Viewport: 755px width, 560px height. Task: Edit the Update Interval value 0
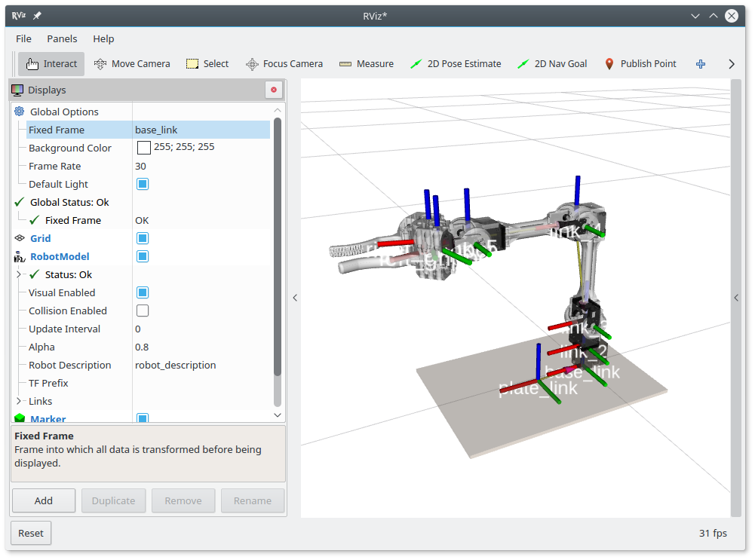point(201,329)
